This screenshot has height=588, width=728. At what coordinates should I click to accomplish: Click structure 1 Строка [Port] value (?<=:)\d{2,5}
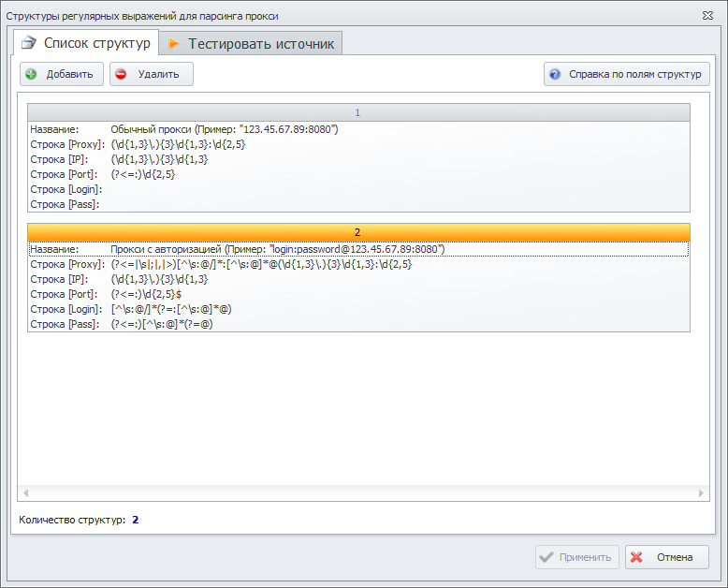(143, 174)
